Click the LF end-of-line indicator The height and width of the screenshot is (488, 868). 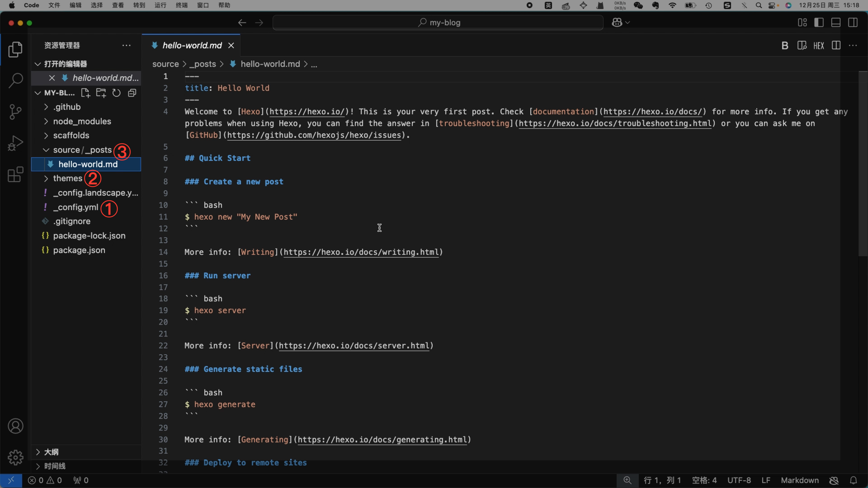[x=766, y=480]
